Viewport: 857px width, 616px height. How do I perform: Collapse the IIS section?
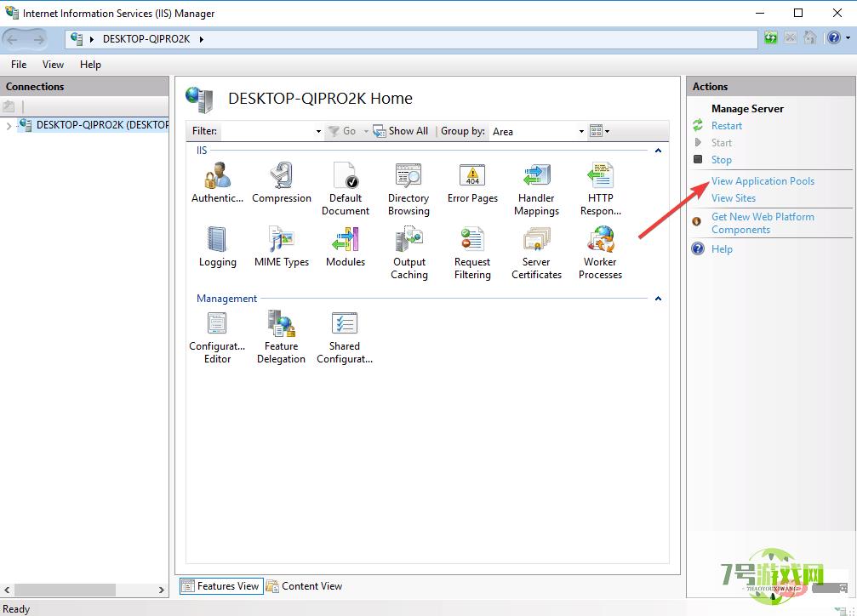[658, 151]
